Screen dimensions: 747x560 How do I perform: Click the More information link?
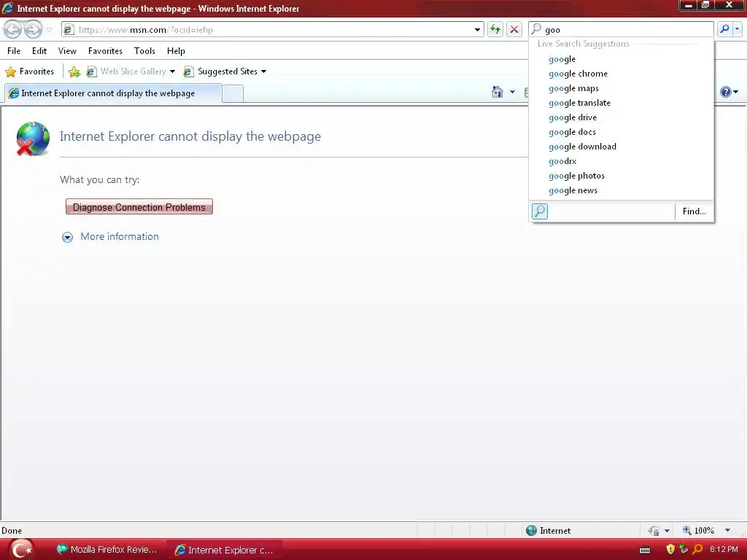click(x=120, y=237)
